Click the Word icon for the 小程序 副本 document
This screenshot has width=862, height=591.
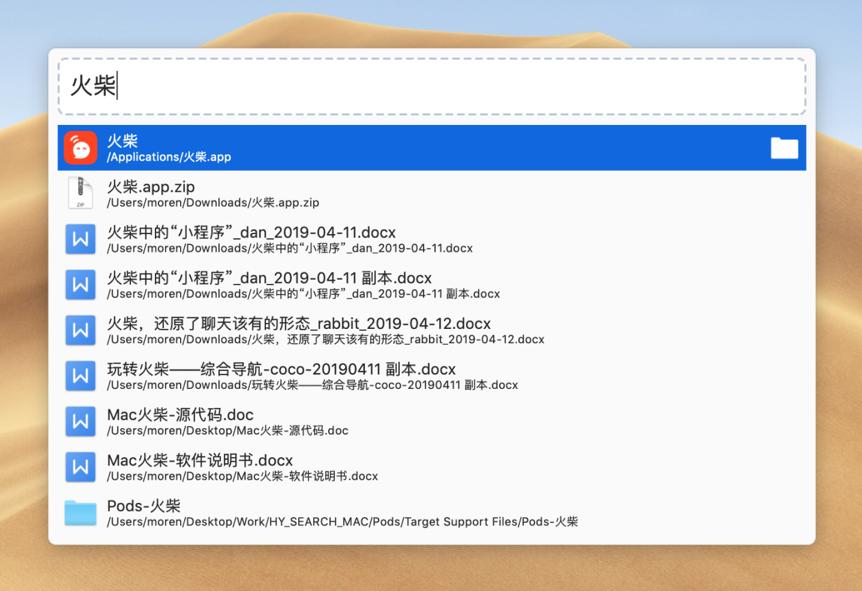pyautogui.click(x=79, y=284)
